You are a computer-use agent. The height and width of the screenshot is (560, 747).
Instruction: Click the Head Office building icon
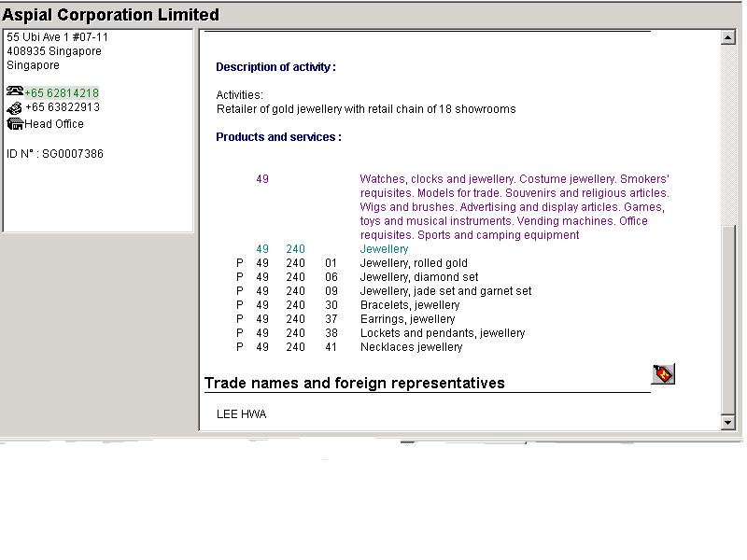point(14,124)
